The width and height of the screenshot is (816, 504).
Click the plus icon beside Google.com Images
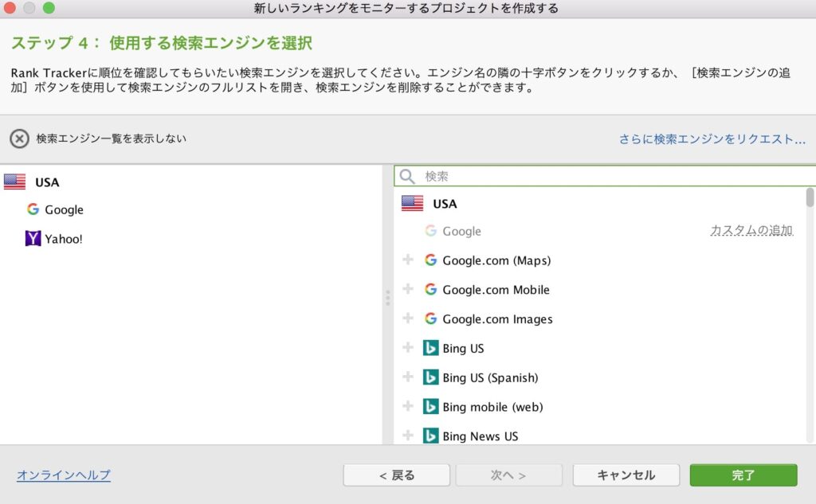408,318
